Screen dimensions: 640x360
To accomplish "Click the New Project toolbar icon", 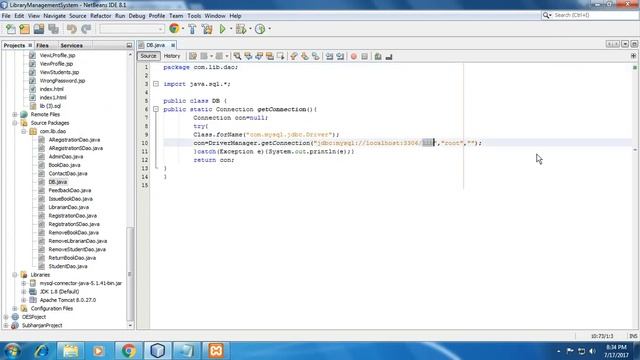I will pos(24,29).
